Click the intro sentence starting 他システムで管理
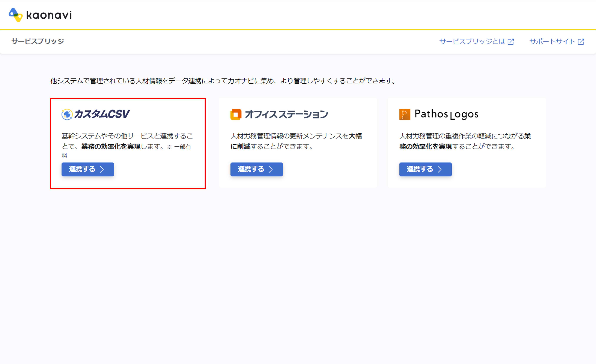The width and height of the screenshot is (596, 364). tap(223, 81)
